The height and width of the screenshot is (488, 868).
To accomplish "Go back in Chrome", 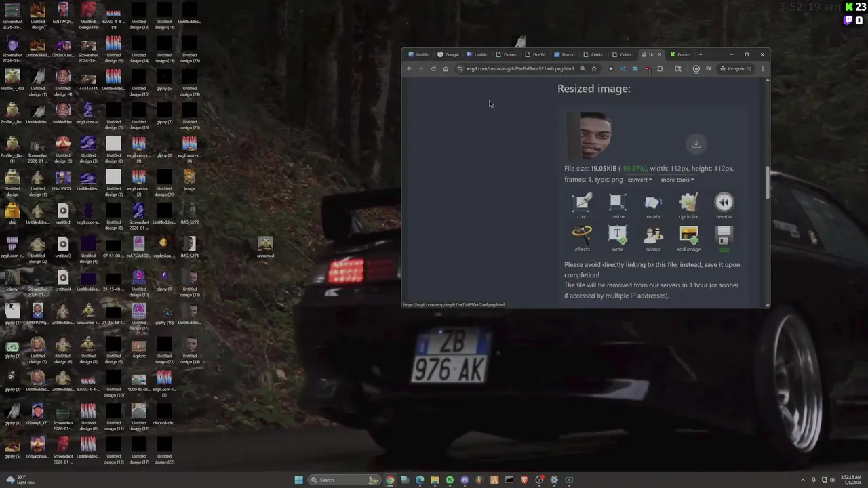I will [x=409, y=68].
